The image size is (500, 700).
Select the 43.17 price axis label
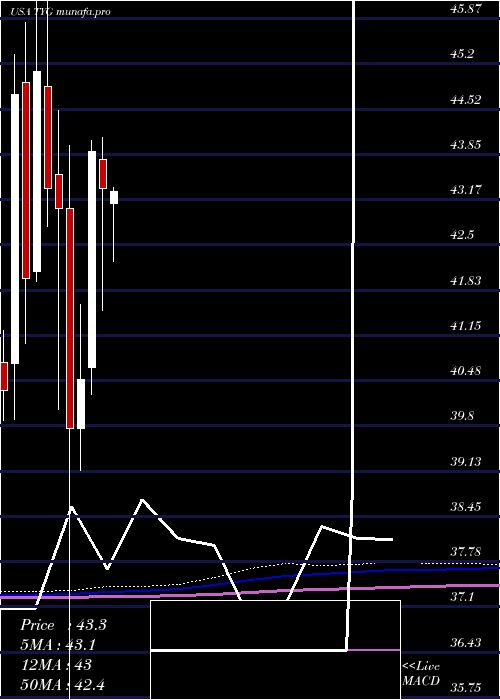click(x=466, y=190)
